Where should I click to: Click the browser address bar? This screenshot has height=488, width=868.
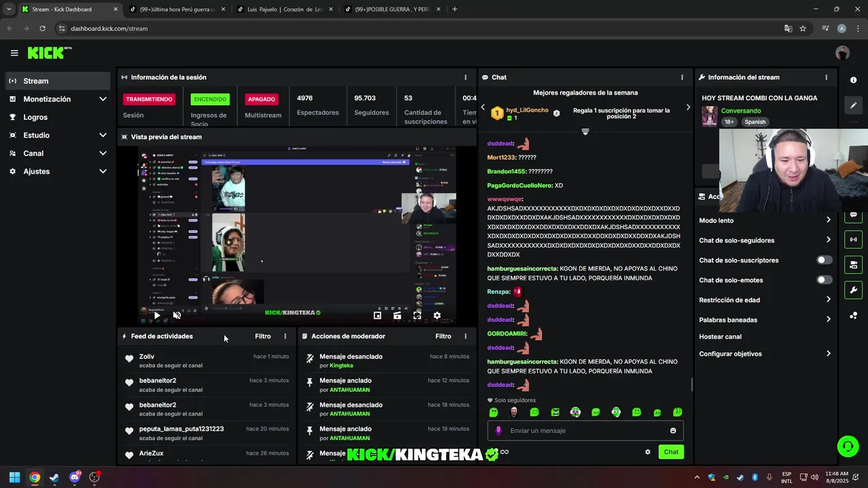(420, 28)
